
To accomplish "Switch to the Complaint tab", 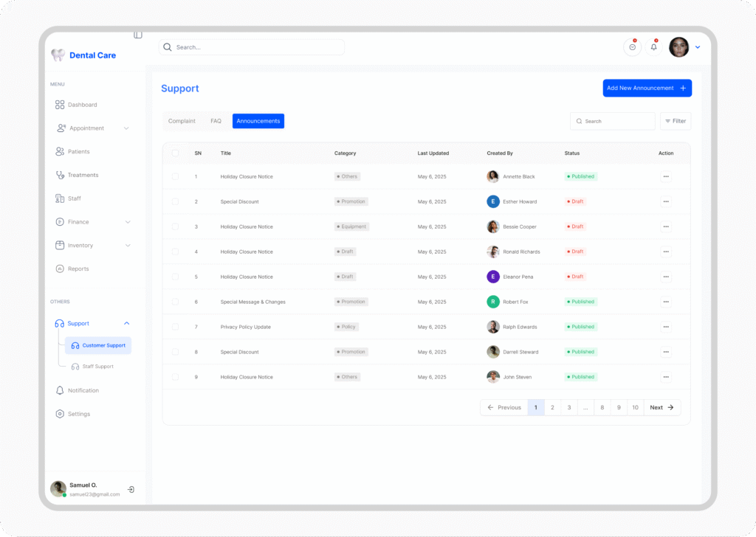I will [x=182, y=121].
